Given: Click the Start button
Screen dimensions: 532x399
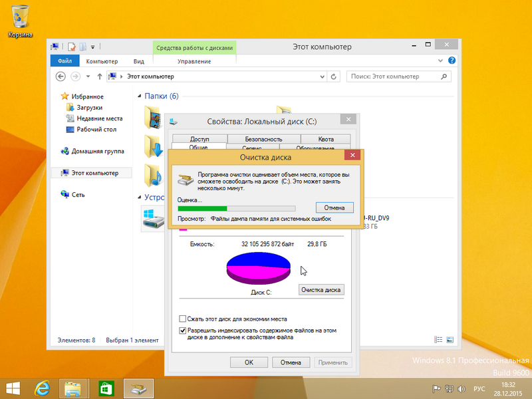Looking at the screenshot, I should (13, 388).
